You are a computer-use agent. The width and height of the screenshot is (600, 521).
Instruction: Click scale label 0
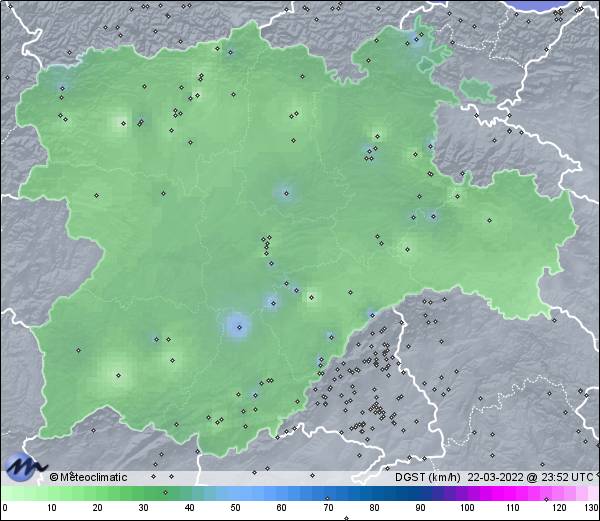coord(5,508)
